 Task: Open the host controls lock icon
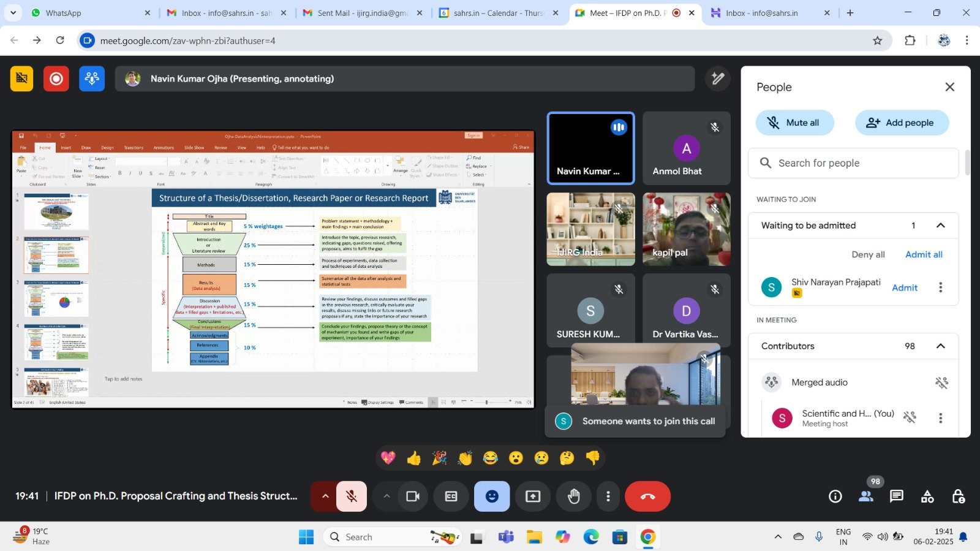pos(958,496)
